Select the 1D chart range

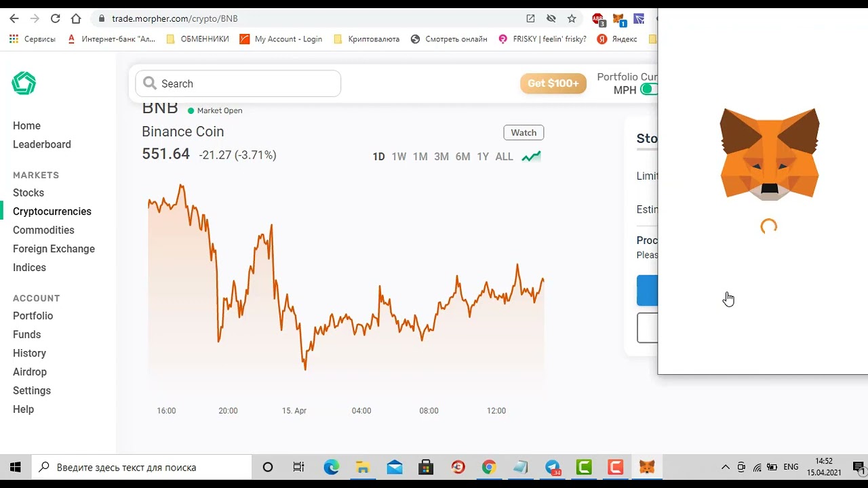click(x=378, y=157)
